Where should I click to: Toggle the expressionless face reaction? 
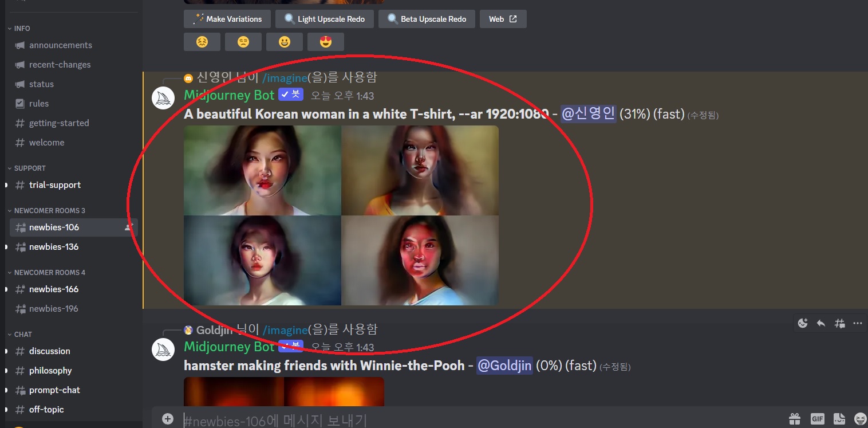[x=243, y=41]
